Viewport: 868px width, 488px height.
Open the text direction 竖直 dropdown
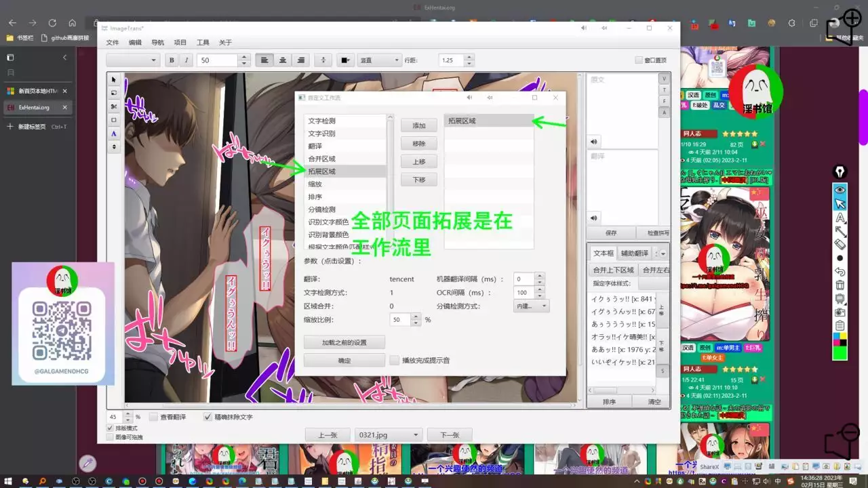point(380,60)
